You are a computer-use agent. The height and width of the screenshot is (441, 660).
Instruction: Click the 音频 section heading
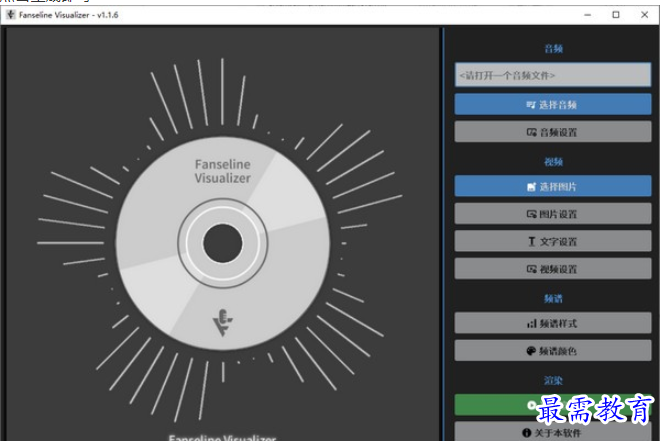pos(553,48)
